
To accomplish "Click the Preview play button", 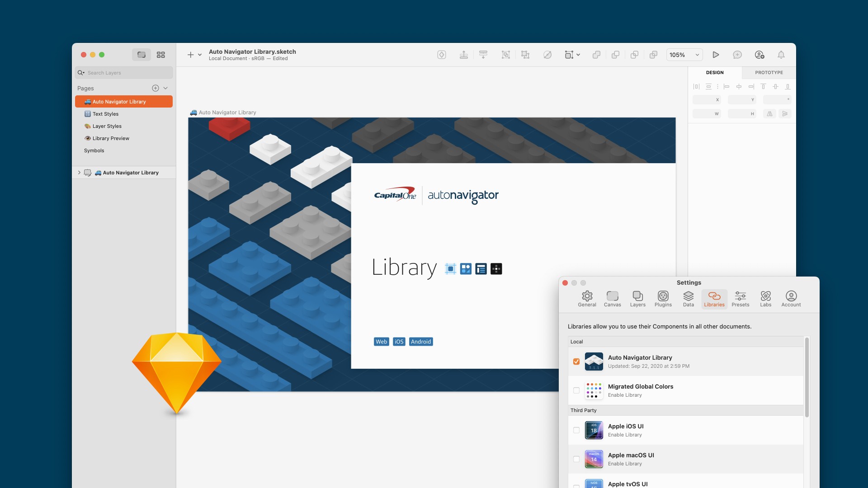I will (716, 55).
